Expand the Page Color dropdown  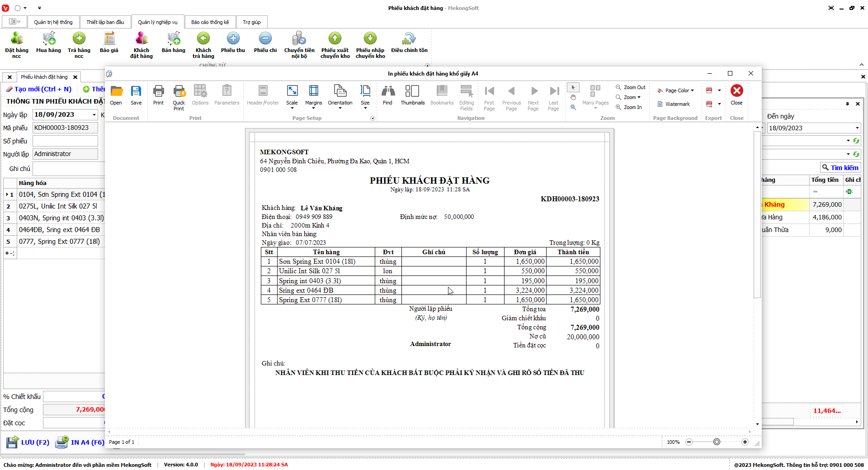[x=676, y=90]
